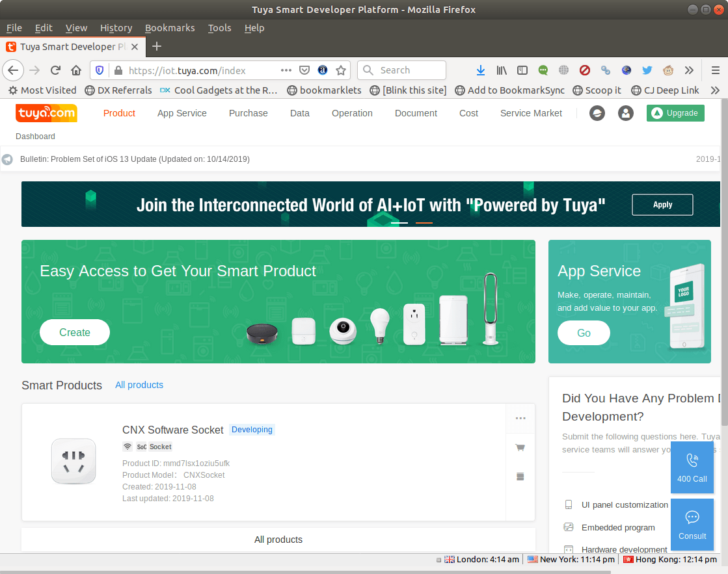Expand the toolbar overflow chevron
The height and width of the screenshot is (574, 728).
pyautogui.click(x=689, y=71)
